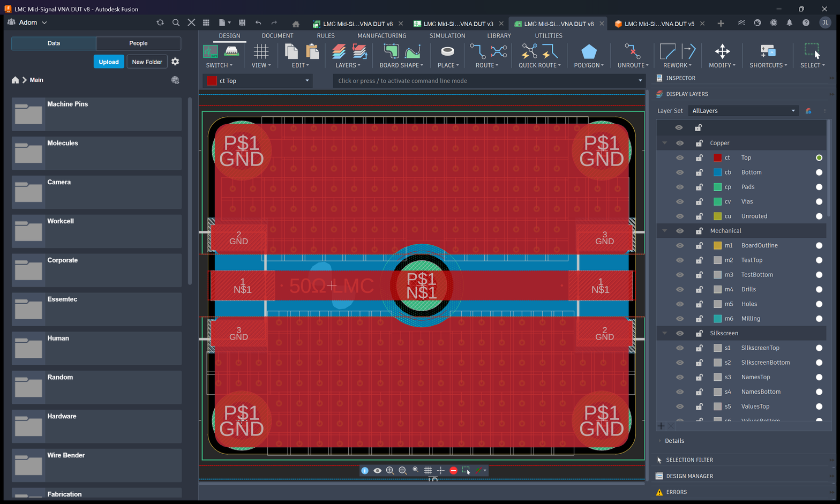
Task: Select the Route tool icon
Action: tap(477, 52)
